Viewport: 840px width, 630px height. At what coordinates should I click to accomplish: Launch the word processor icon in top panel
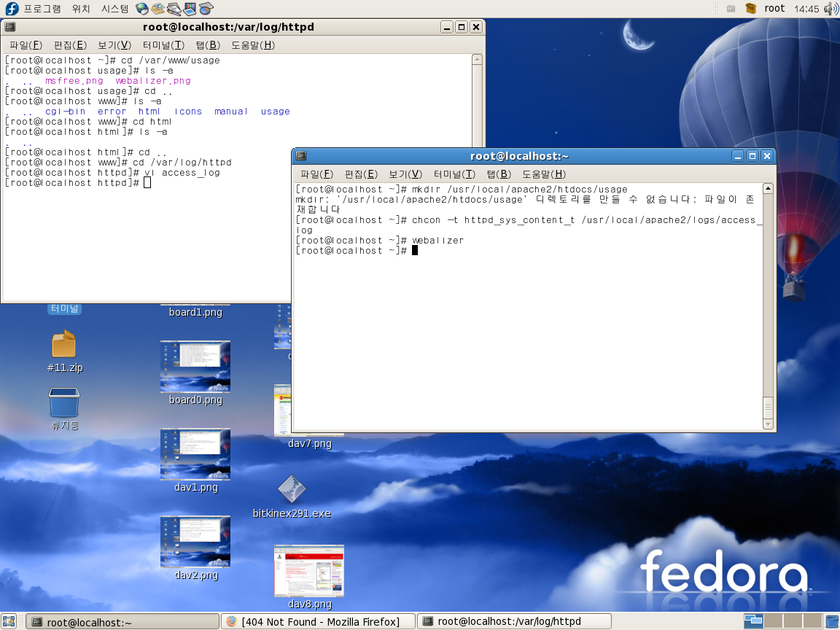(x=174, y=9)
